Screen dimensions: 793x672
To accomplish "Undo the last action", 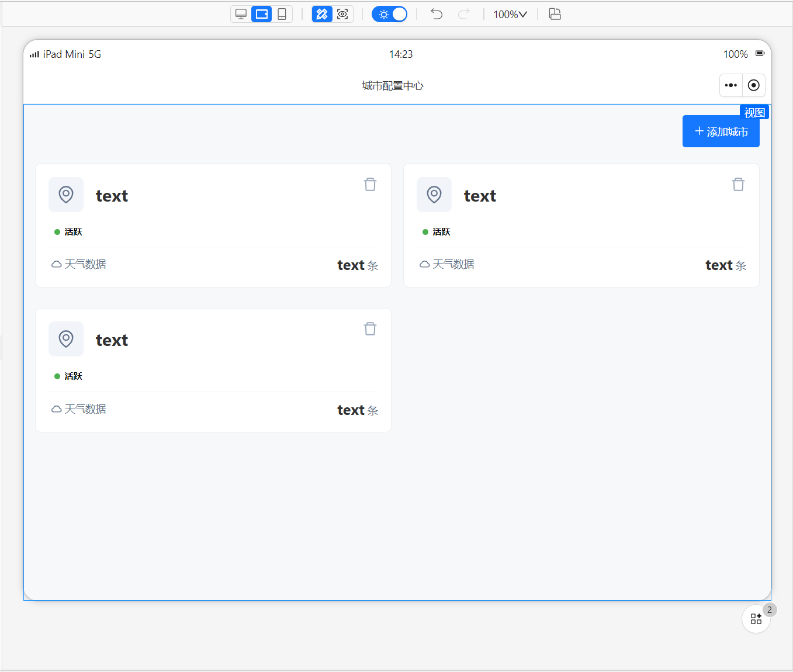I will (437, 14).
